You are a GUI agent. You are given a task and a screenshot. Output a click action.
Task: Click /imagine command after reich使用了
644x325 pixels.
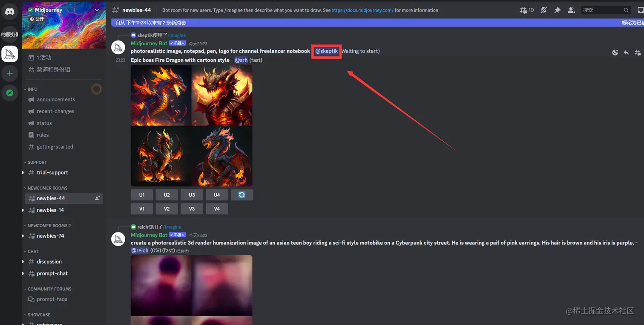click(x=172, y=227)
